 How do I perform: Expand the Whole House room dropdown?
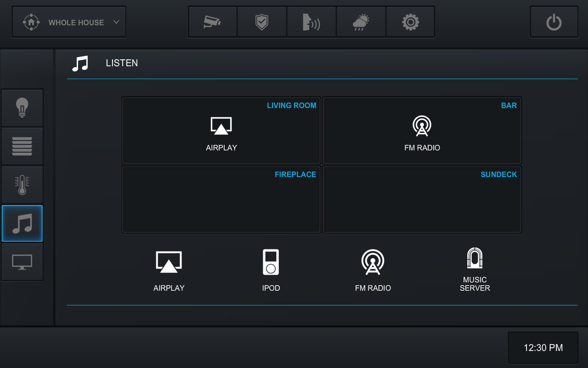pyautogui.click(x=116, y=22)
